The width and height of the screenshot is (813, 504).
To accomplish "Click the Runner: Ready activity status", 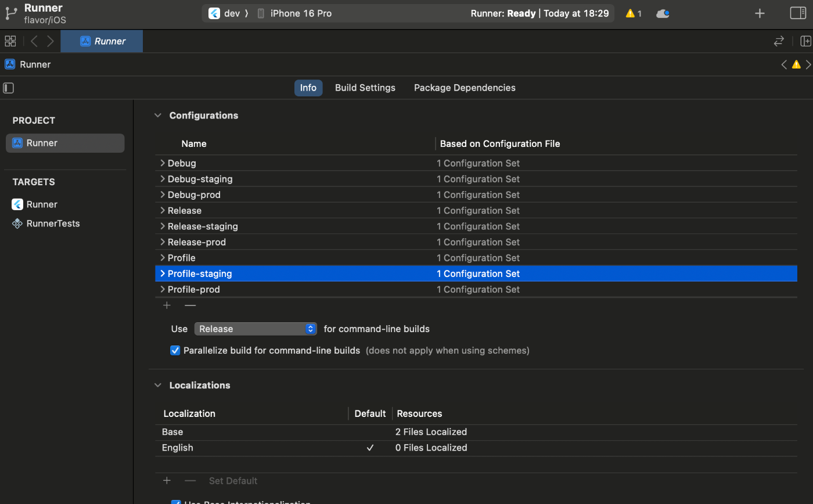I will pyautogui.click(x=539, y=13).
